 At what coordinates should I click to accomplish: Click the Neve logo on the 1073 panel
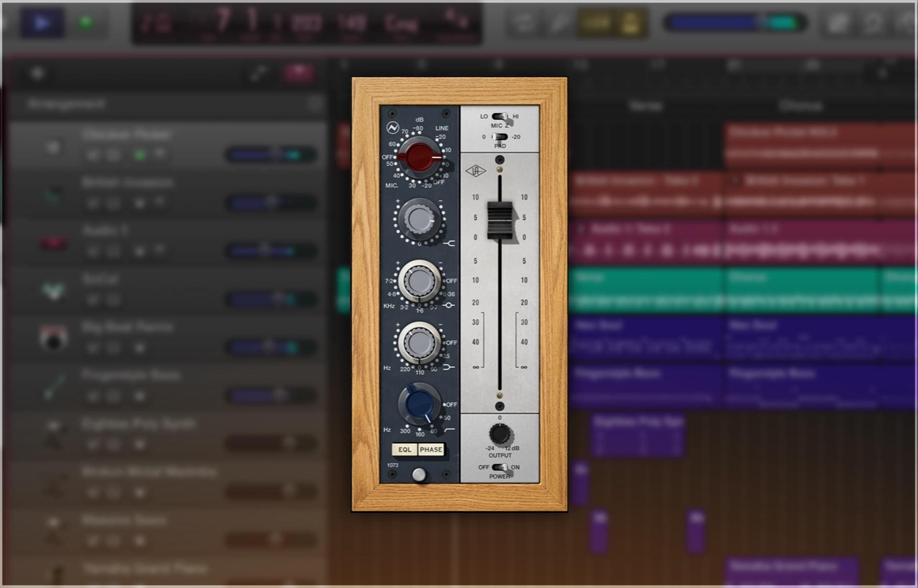point(393,128)
